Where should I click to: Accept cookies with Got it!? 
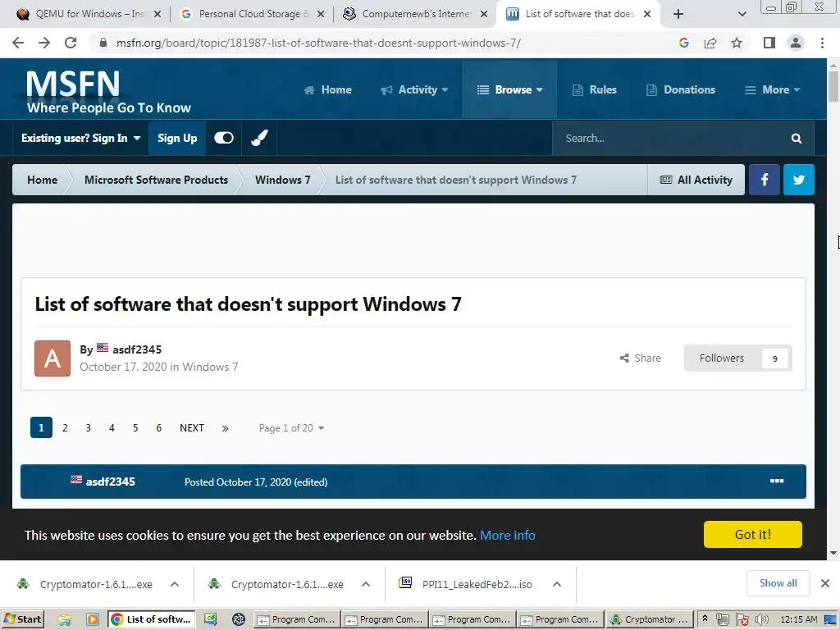(x=753, y=534)
